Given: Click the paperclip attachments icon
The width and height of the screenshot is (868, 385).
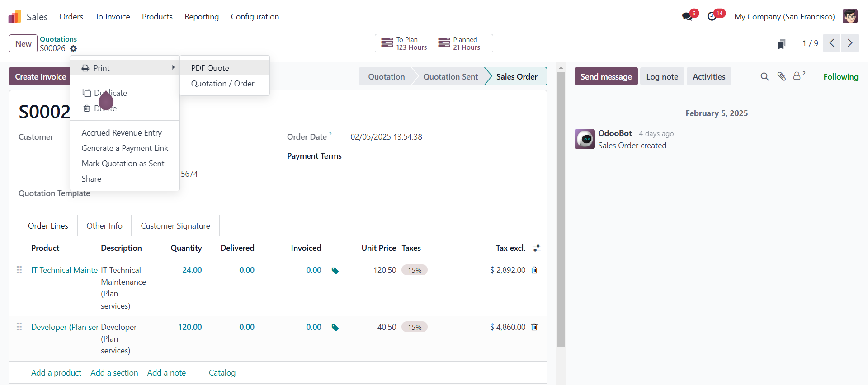Looking at the screenshot, I should [x=781, y=76].
